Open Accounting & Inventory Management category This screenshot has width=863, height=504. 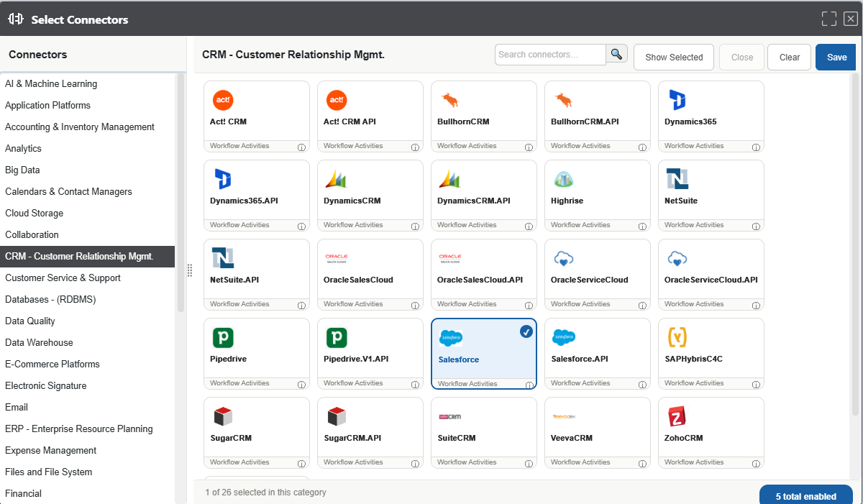[88, 127]
